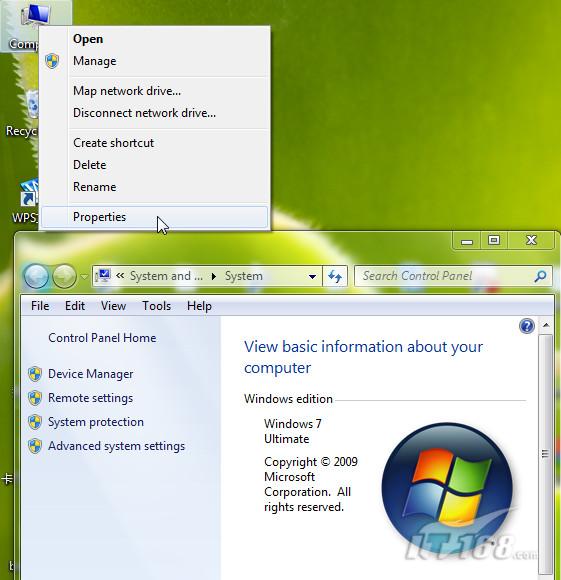Click System and ... breadcrumb segment
The image size is (561, 580).
pos(166,276)
